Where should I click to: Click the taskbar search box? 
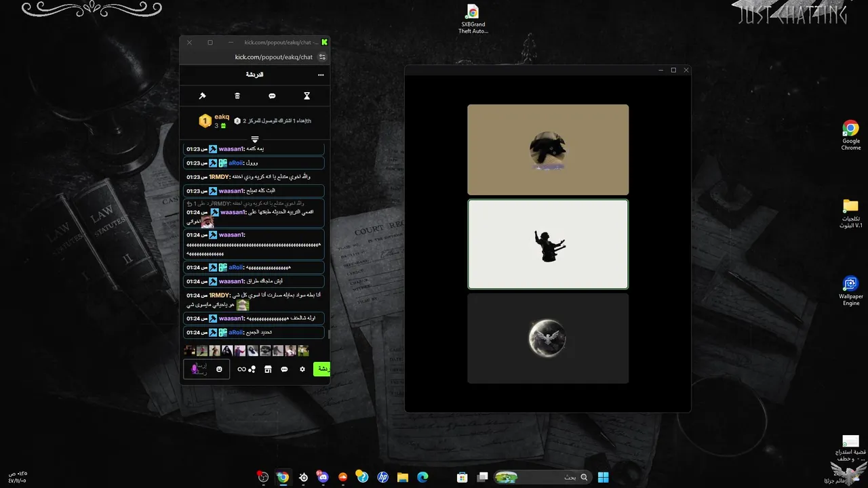pyautogui.click(x=542, y=477)
